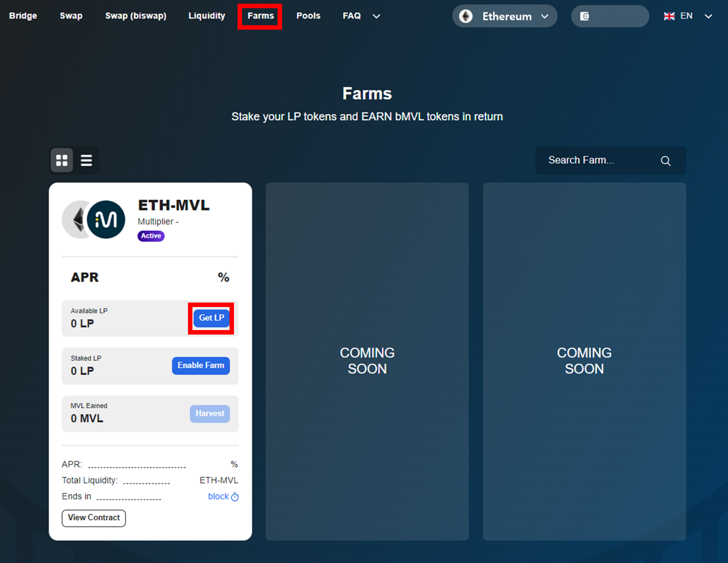
Task: Open the Farms tab
Action: [x=260, y=16]
